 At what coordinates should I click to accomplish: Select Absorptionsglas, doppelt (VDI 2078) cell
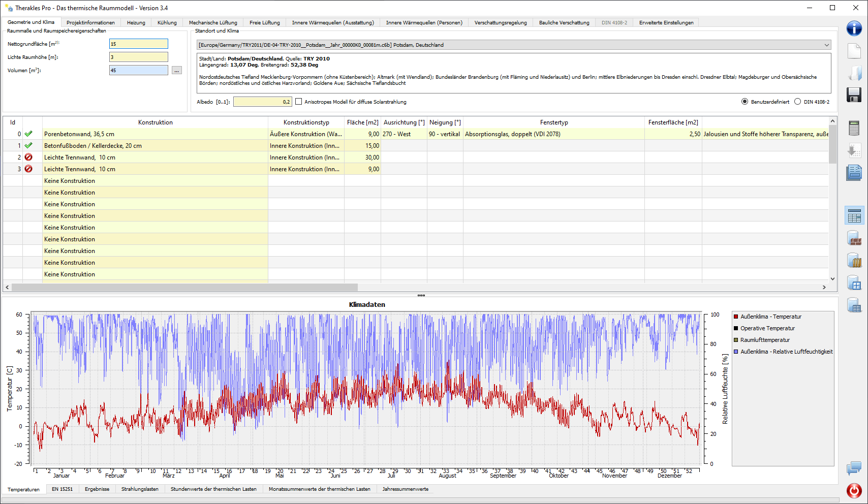click(554, 134)
